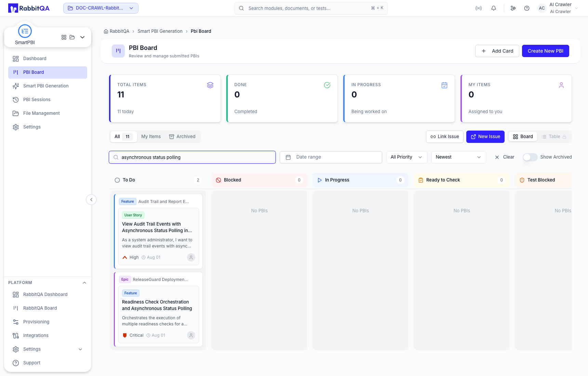Open Integrations in Platform section
Viewport: 588px width, 376px height.
48,336
